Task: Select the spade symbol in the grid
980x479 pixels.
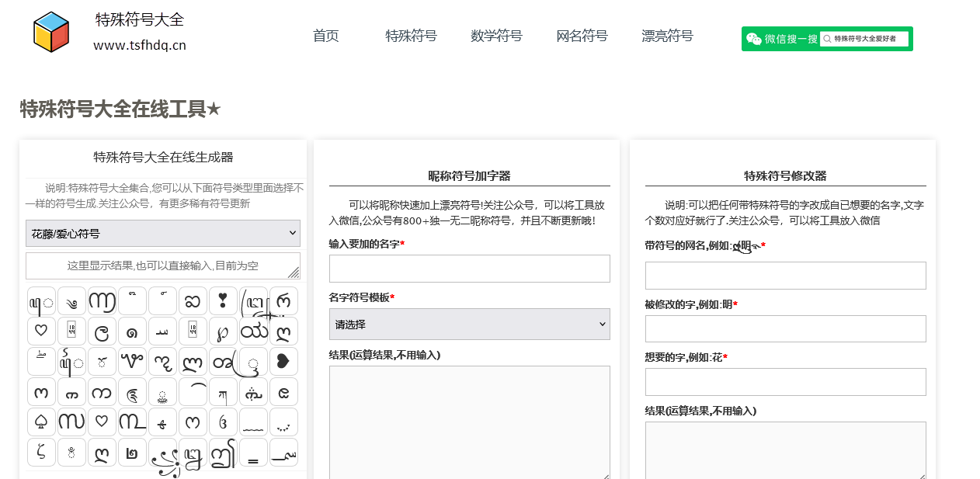Action: click(40, 422)
